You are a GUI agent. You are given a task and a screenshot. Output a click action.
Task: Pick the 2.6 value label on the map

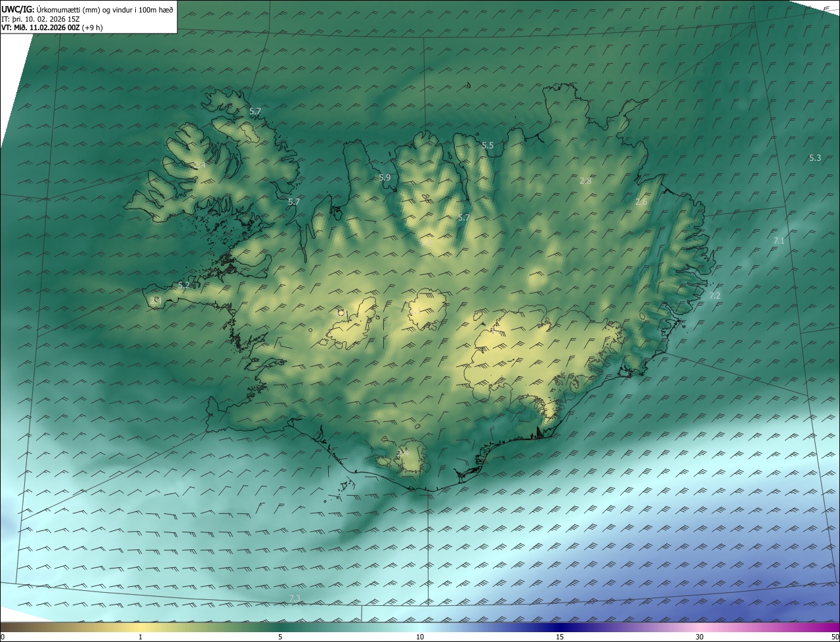pos(641,202)
